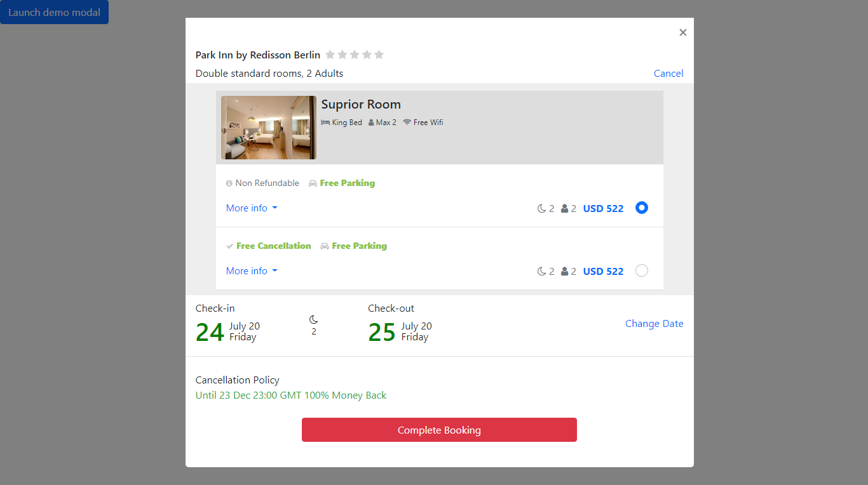This screenshot has width=868, height=485.
Task: Select the Non Refundable rate radio button
Action: [642, 208]
